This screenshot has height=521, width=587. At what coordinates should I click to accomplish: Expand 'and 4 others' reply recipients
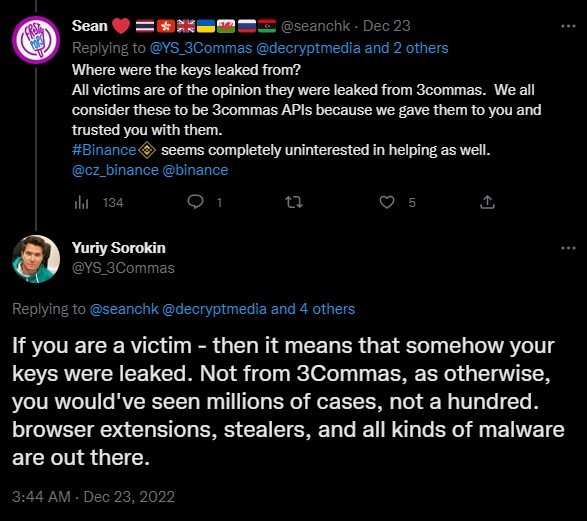click(313, 309)
